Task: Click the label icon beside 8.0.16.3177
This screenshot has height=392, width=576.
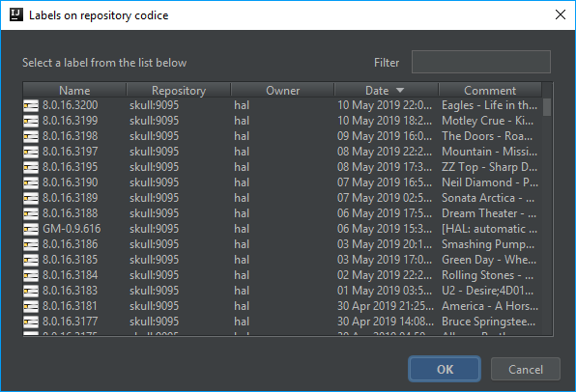Action: click(x=31, y=322)
